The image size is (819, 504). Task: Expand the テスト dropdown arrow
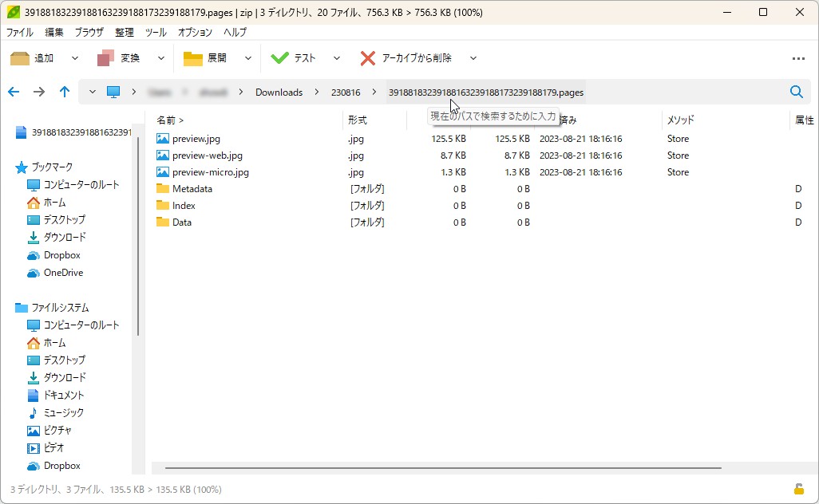click(x=336, y=58)
